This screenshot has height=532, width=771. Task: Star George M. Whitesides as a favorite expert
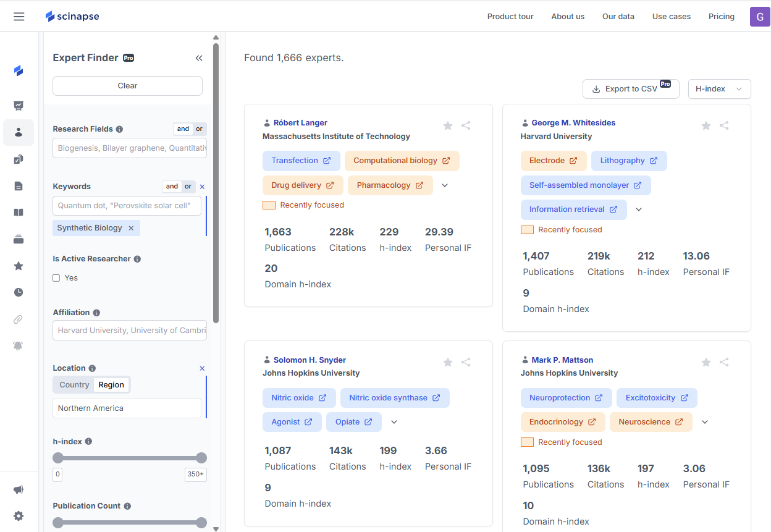[x=706, y=125]
